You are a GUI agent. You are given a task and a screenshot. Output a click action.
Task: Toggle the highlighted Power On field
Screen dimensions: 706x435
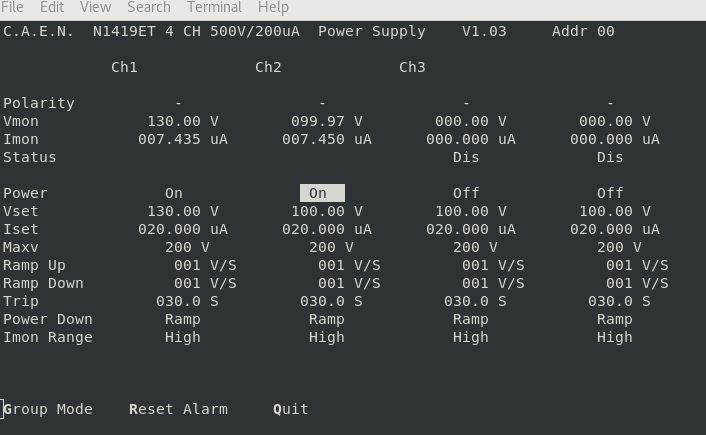pyautogui.click(x=322, y=193)
